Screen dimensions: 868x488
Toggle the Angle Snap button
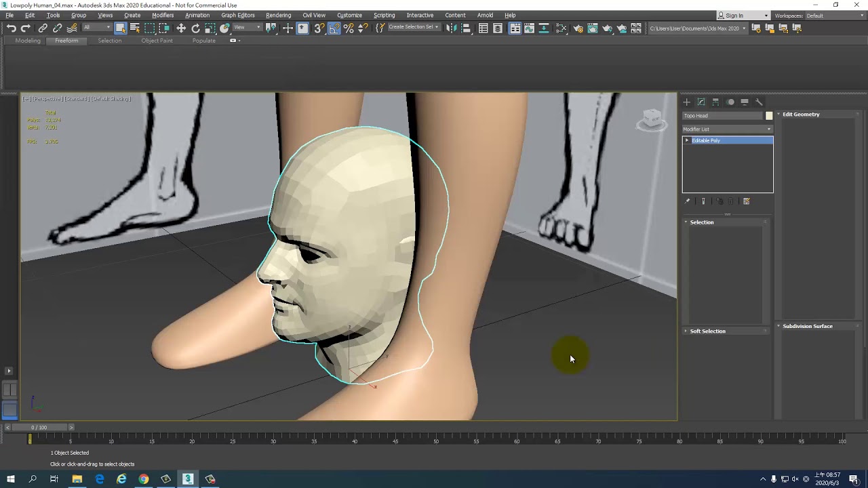pos(334,28)
